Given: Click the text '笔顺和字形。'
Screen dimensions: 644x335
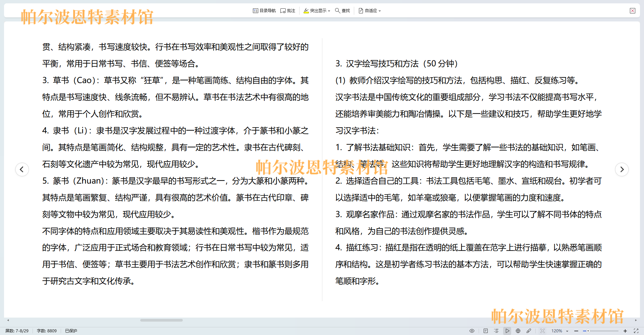Looking at the screenshot, I should pos(358,281).
